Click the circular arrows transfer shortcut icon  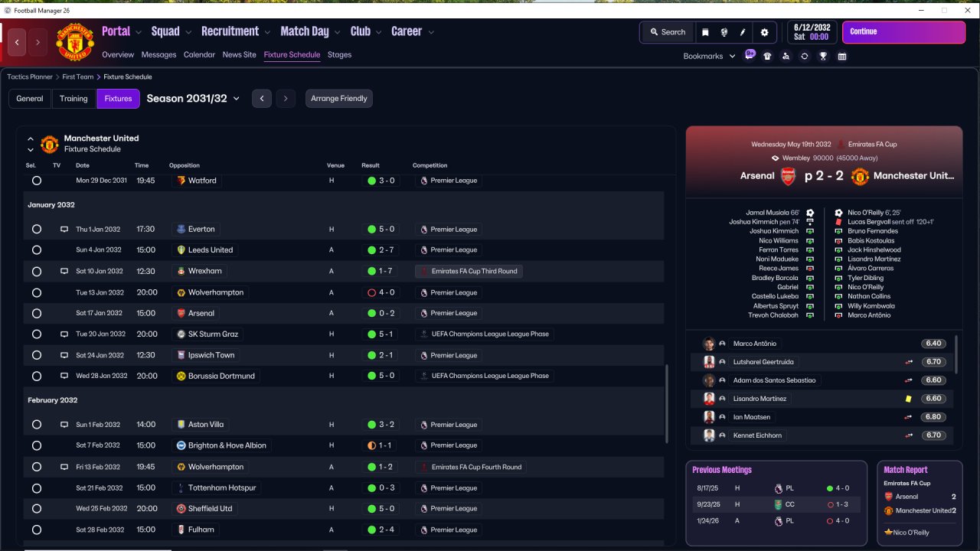pyautogui.click(x=805, y=56)
